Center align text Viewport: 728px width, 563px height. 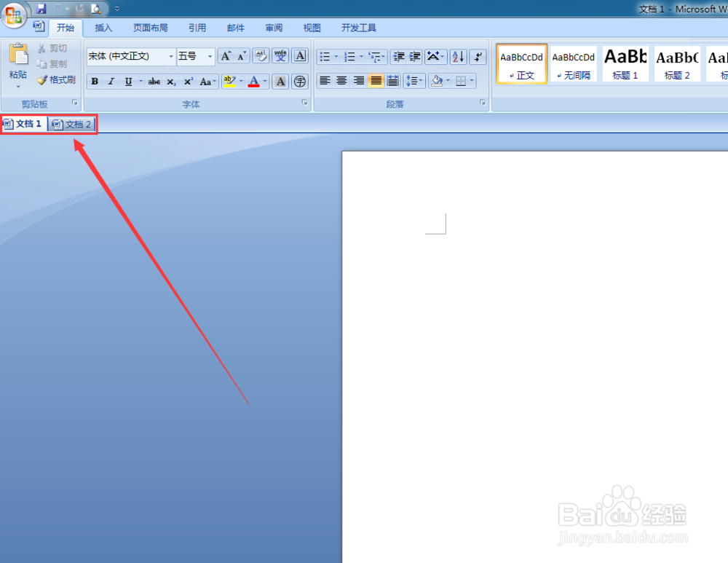341,81
